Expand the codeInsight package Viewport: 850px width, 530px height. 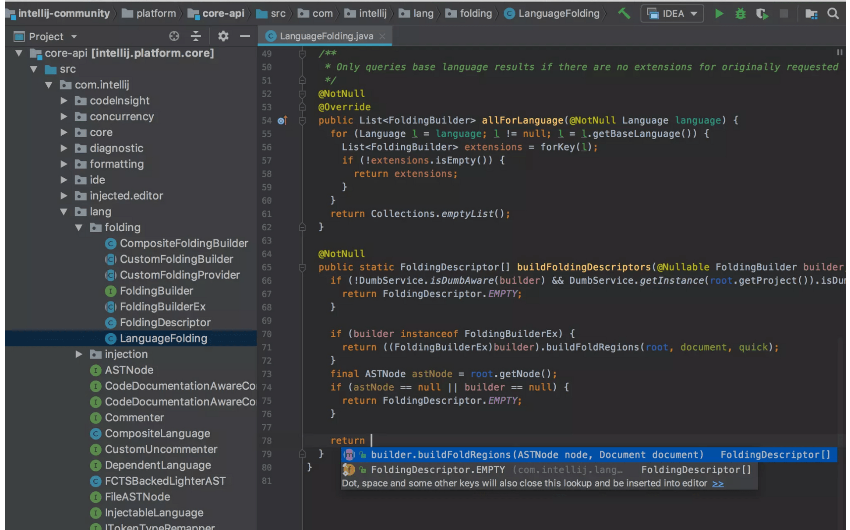click(65, 101)
